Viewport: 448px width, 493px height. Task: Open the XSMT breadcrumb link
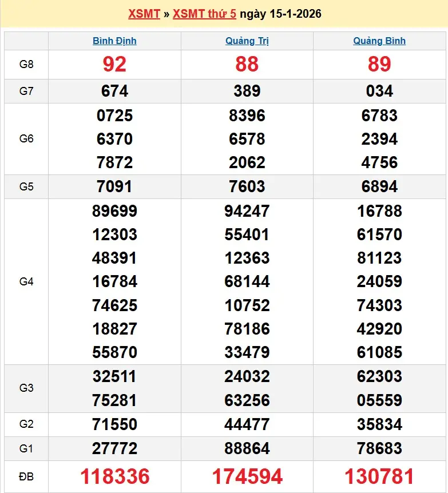[x=144, y=14]
